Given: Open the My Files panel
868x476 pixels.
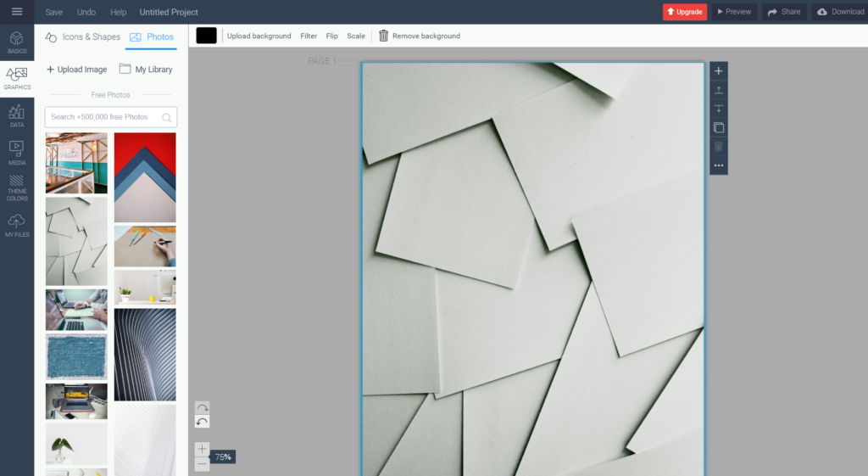Looking at the screenshot, I should [x=17, y=226].
